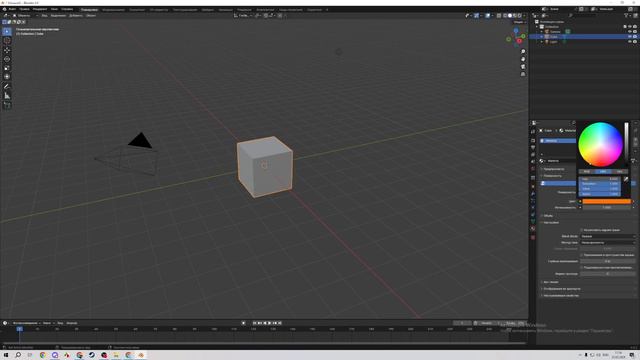Open Object mode dropdown
The width and height of the screenshot is (640, 360).
(x=25, y=16)
